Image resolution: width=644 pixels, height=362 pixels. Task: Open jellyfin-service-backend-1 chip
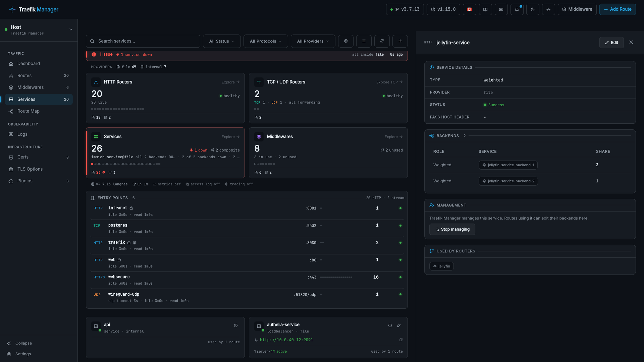click(508, 165)
